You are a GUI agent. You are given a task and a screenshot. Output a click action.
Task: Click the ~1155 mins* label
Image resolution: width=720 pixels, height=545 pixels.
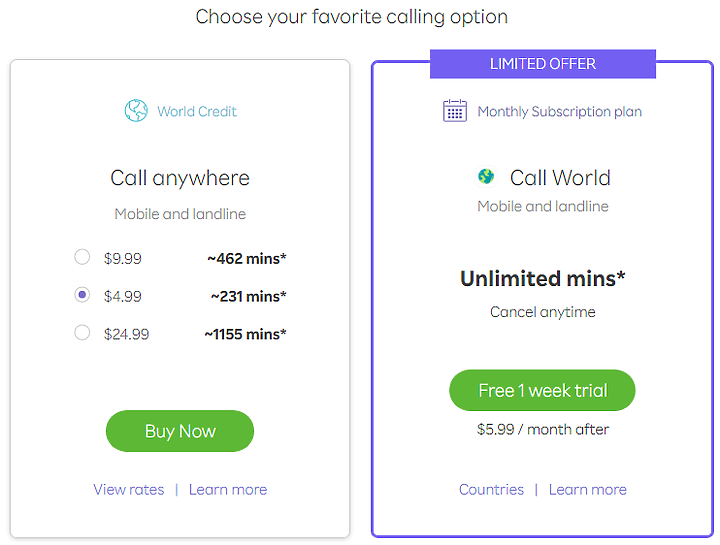(x=245, y=334)
